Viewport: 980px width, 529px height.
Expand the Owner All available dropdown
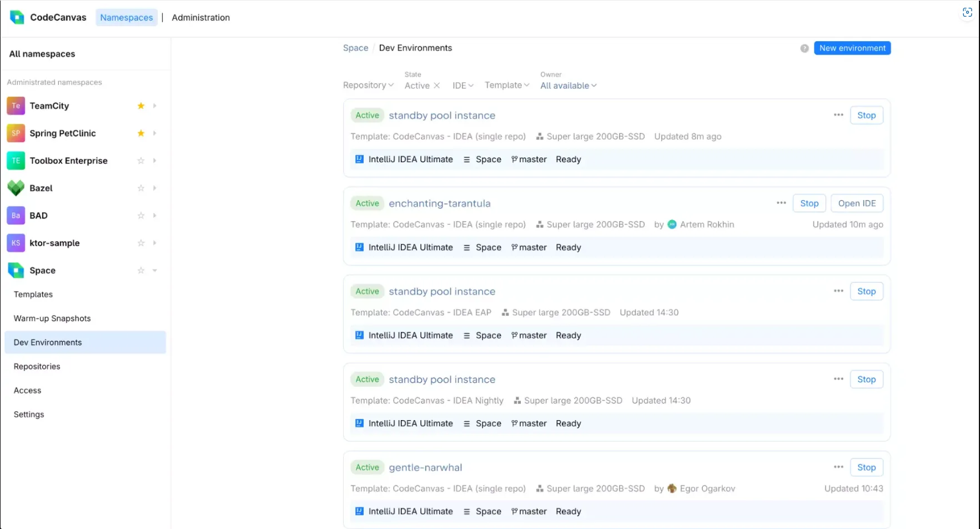tap(568, 86)
